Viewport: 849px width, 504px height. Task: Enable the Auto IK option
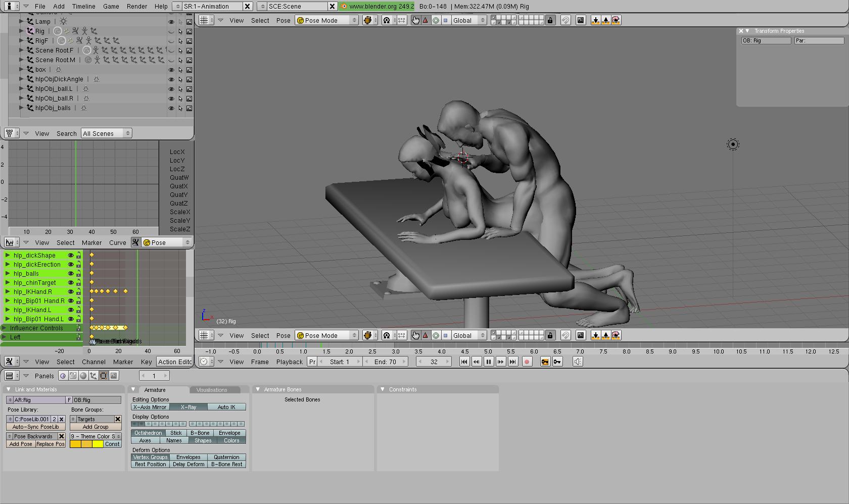click(x=226, y=407)
